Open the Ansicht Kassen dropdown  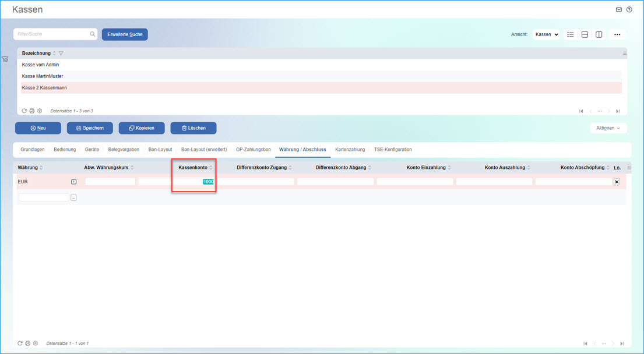(x=546, y=34)
